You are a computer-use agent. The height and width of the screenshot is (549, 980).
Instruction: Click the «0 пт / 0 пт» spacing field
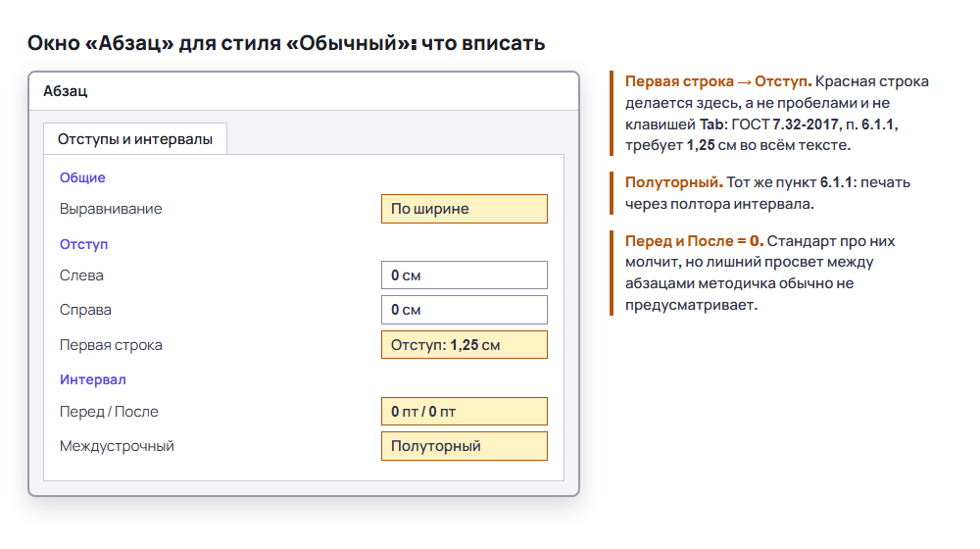[x=465, y=412]
